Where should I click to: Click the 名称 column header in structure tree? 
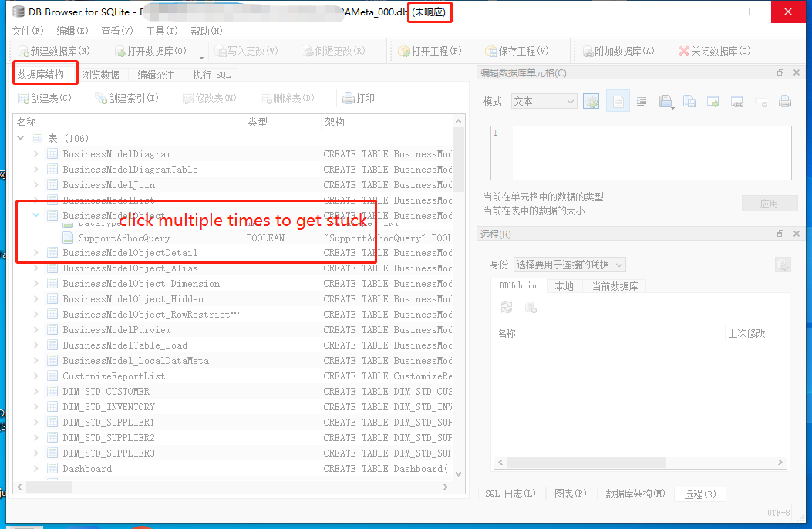(x=129, y=122)
